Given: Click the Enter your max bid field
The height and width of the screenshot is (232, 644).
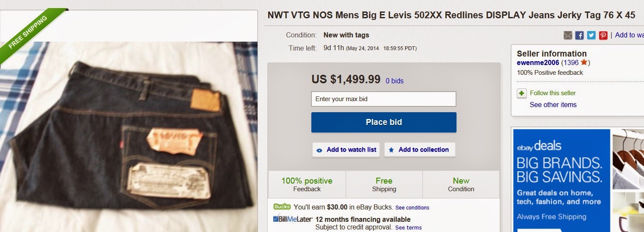Looking at the screenshot, I should click(384, 99).
